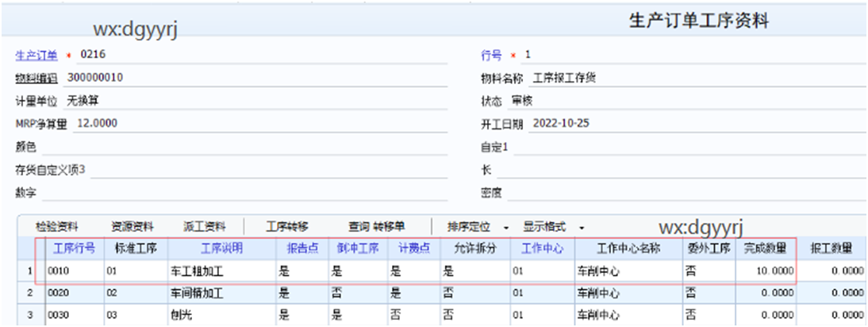
Task: Click the 计费点 column header
Action: click(x=414, y=249)
